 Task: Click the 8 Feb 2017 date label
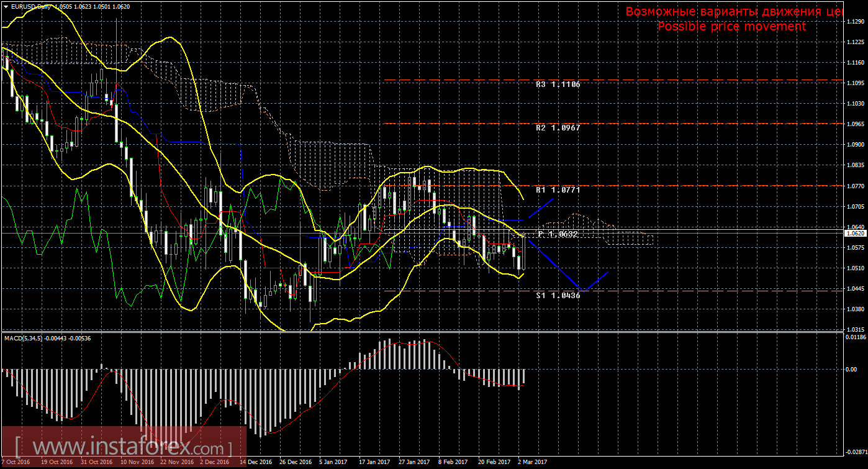[x=453, y=462]
